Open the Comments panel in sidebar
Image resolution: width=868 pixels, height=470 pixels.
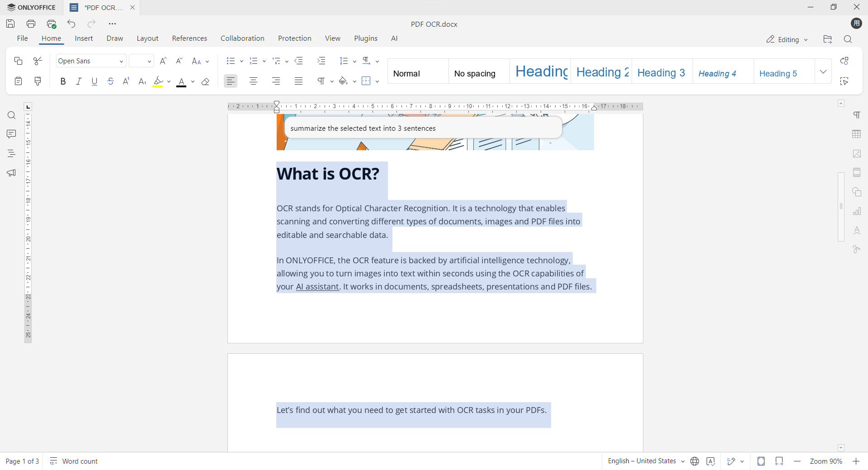point(11,134)
